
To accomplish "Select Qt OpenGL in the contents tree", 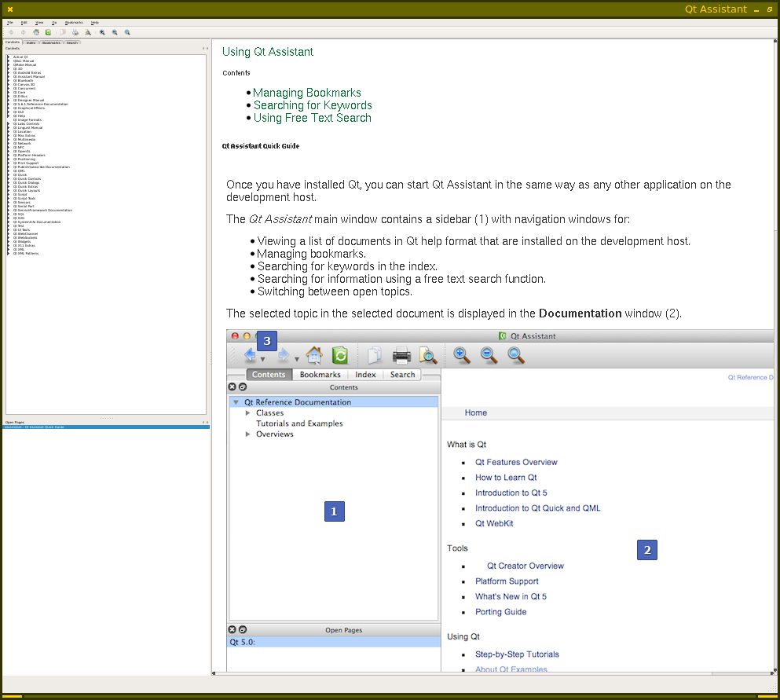I will point(22,152).
